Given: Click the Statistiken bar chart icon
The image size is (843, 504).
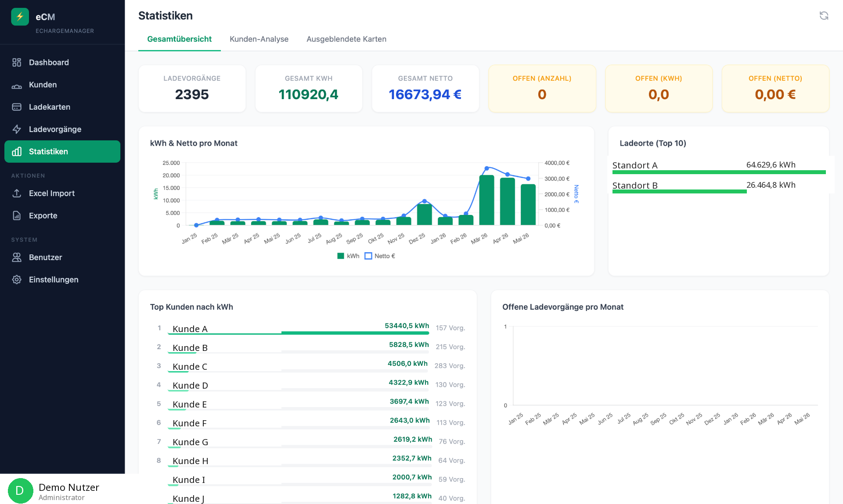Looking at the screenshot, I should [x=17, y=152].
